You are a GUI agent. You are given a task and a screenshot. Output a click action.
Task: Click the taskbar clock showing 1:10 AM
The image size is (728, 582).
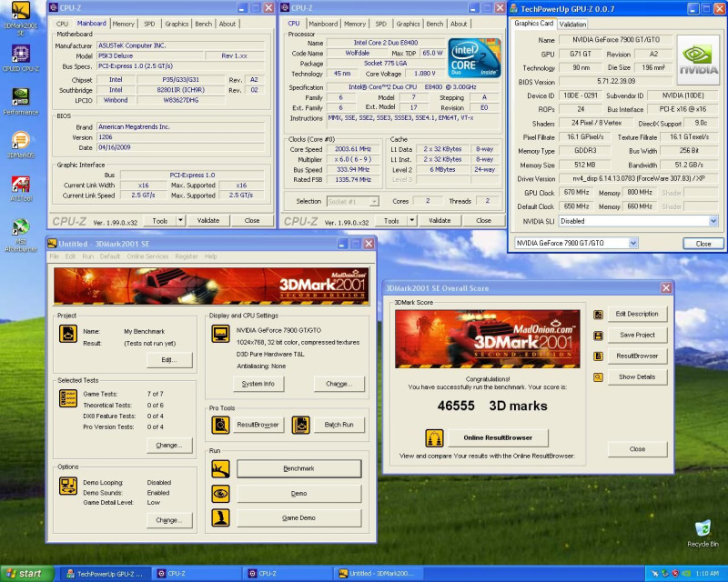(708, 574)
